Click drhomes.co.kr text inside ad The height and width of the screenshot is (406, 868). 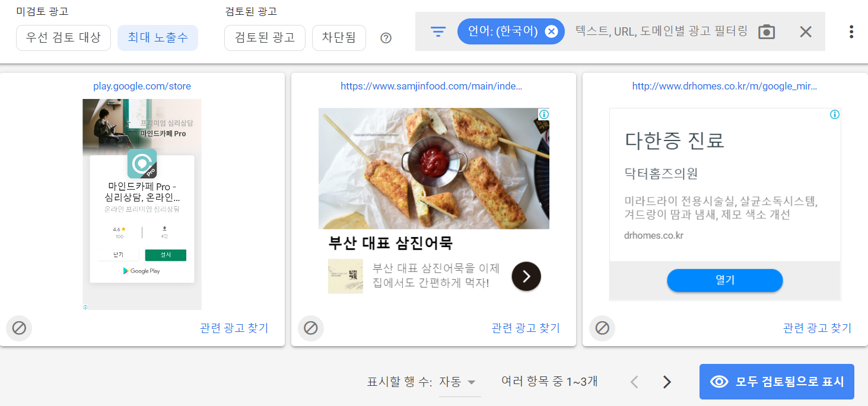(x=654, y=235)
